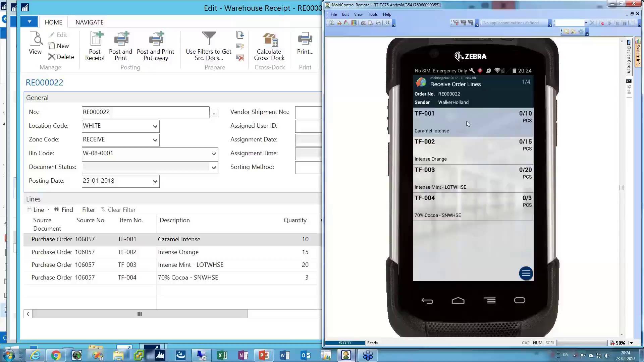This screenshot has width=644, height=362.
Task: Open Use Filters to Get Src. Docs
Action: click(x=208, y=47)
